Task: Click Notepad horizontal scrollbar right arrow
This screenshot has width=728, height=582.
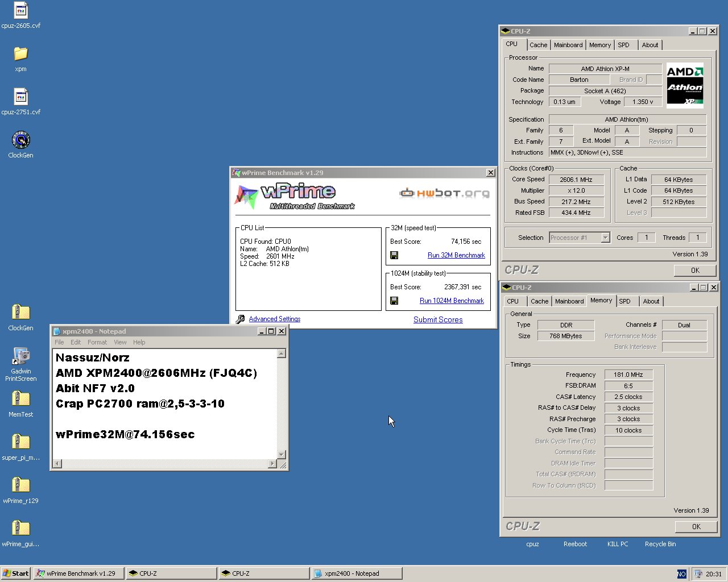Action: point(272,464)
